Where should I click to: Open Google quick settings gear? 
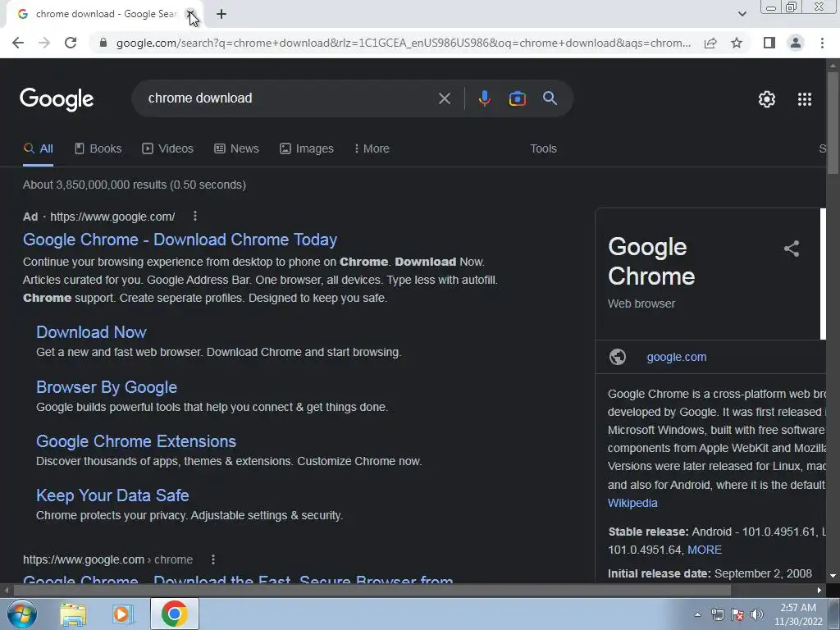[x=767, y=99]
